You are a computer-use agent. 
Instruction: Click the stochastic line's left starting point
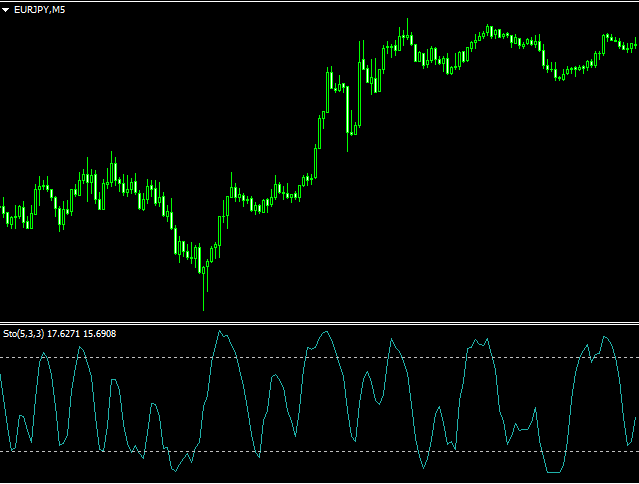[x=1, y=376]
